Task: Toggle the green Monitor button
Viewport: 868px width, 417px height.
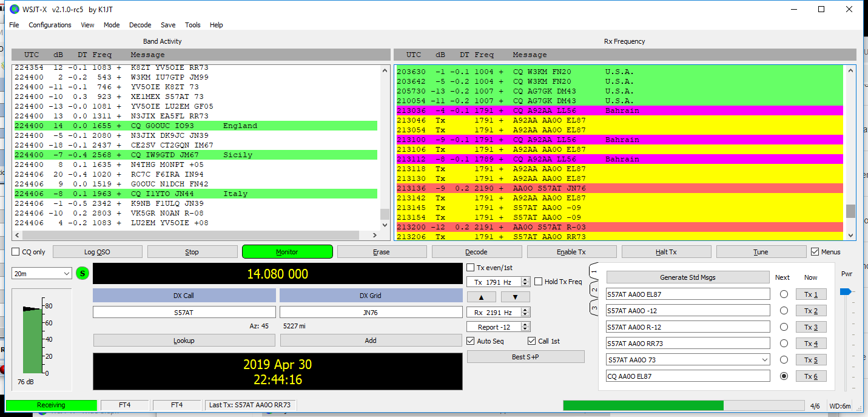Action: pyautogui.click(x=287, y=252)
